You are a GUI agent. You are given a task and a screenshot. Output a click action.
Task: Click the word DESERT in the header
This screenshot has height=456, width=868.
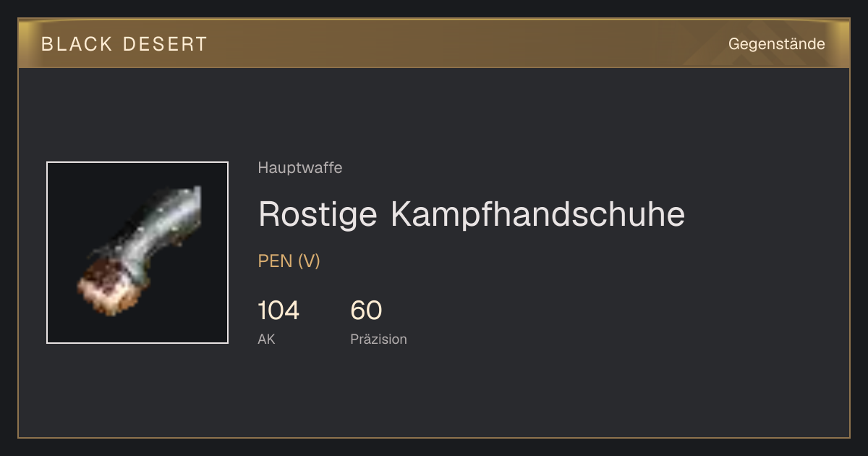point(166,44)
